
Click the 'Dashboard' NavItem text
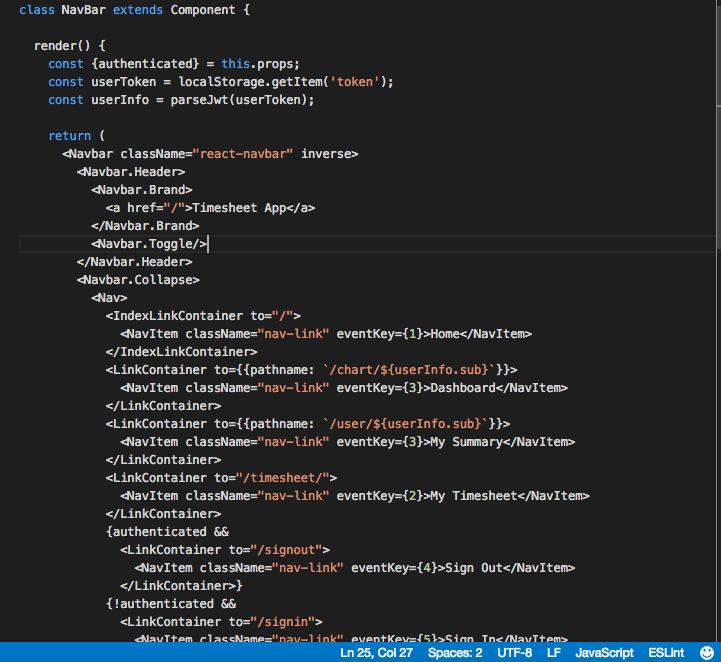462,388
